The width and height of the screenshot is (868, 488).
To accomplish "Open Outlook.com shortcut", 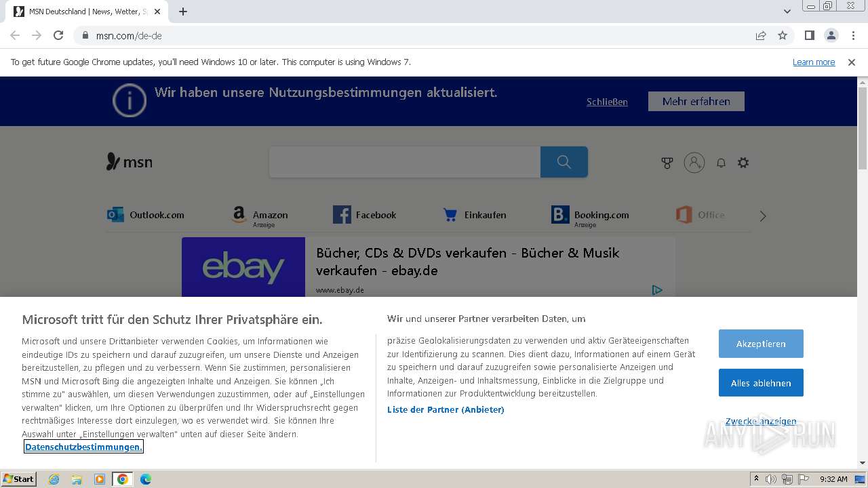I will tap(146, 215).
